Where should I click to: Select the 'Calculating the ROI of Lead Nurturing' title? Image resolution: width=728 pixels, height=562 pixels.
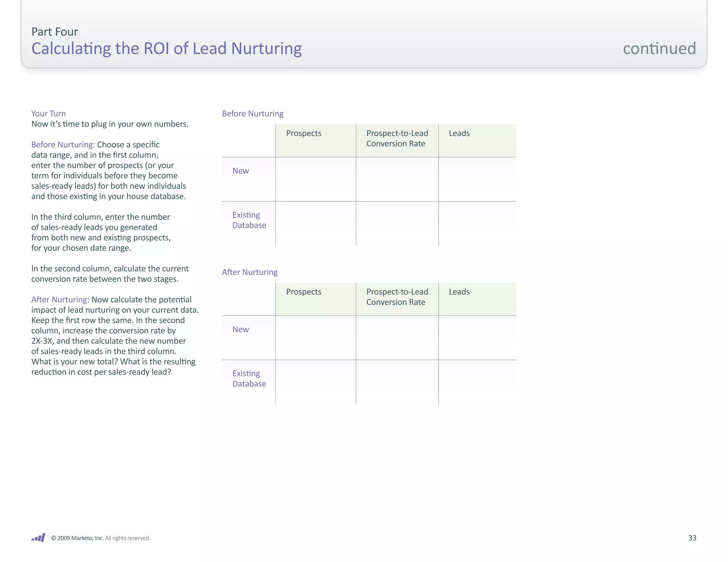coord(166,48)
